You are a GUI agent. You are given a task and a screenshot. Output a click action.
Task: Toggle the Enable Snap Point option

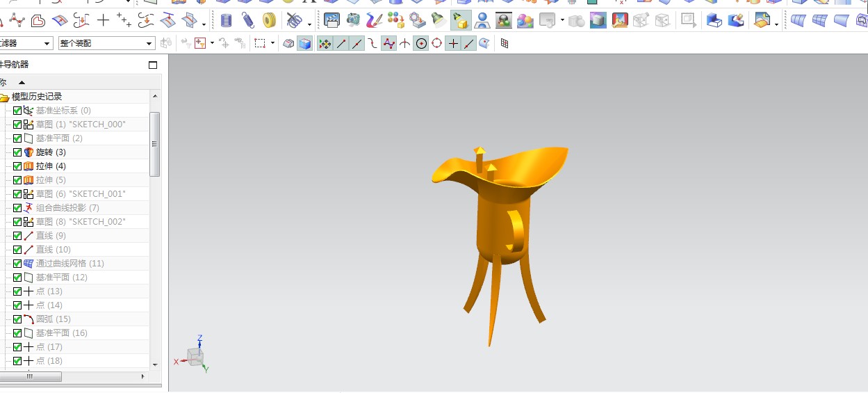pyautogui.click(x=325, y=44)
